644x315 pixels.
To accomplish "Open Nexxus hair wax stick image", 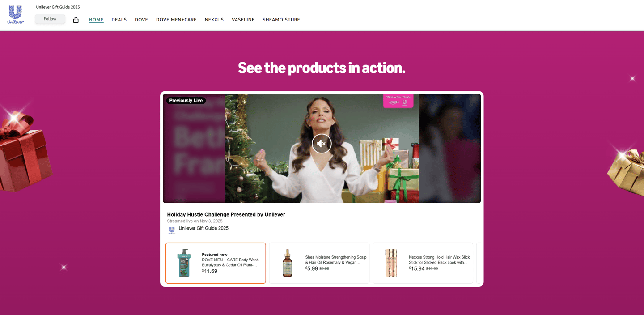I will 391,263.
